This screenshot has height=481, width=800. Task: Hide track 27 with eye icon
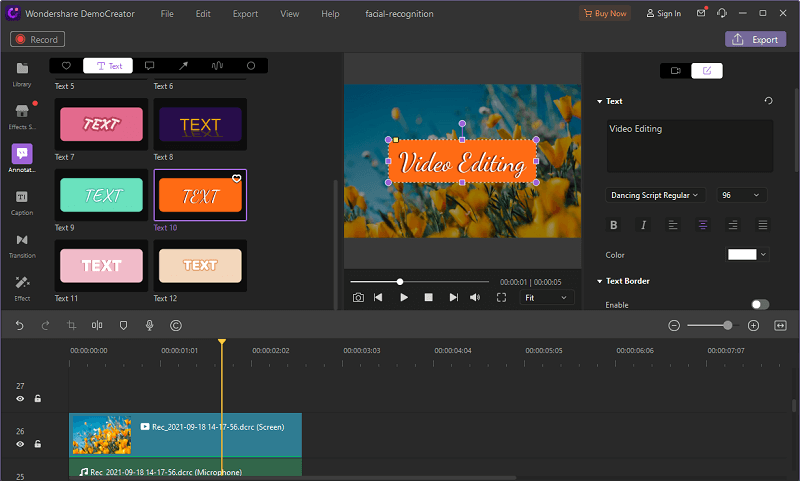tap(19, 399)
